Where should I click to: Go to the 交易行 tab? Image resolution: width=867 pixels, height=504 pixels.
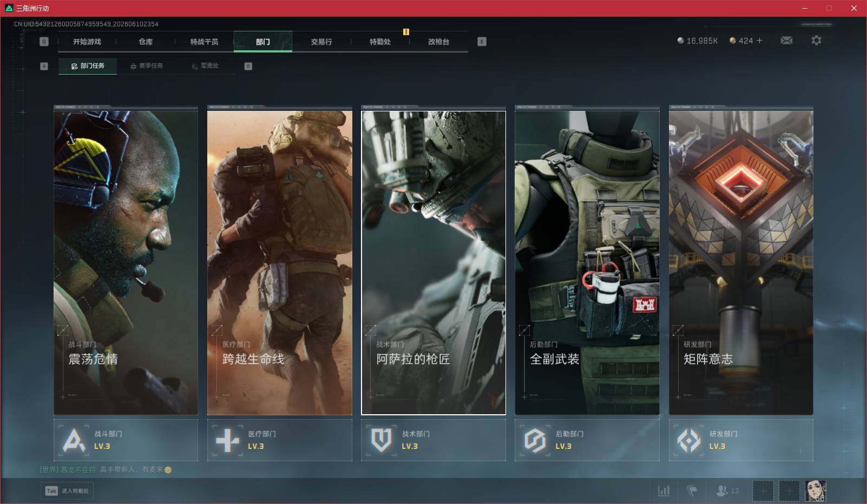(321, 42)
